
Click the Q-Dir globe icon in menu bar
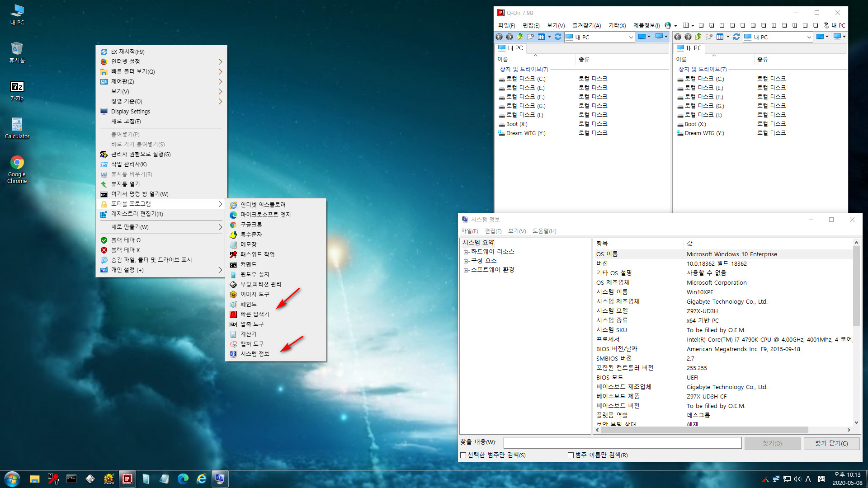(668, 25)
